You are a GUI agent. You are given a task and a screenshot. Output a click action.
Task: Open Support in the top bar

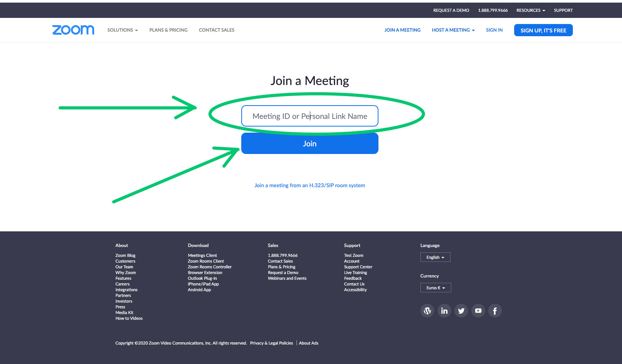click(563, 10)
